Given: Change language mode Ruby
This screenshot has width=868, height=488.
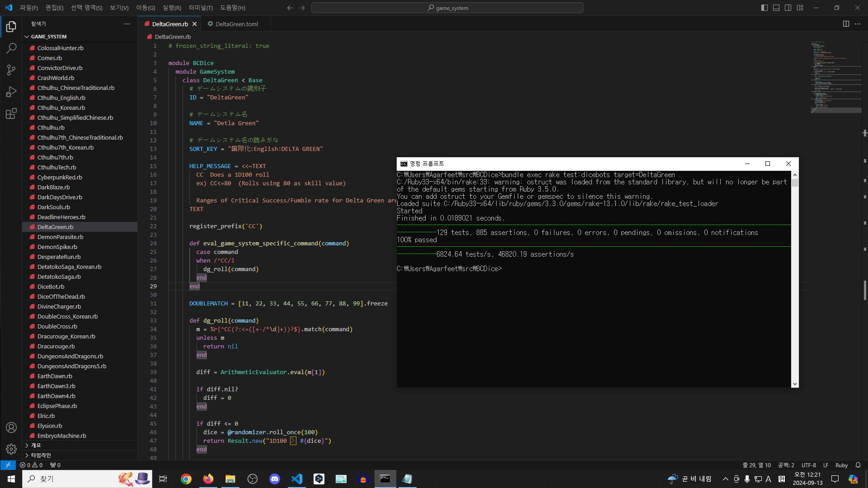Looking at the screenshot, I should pos(841,465).
